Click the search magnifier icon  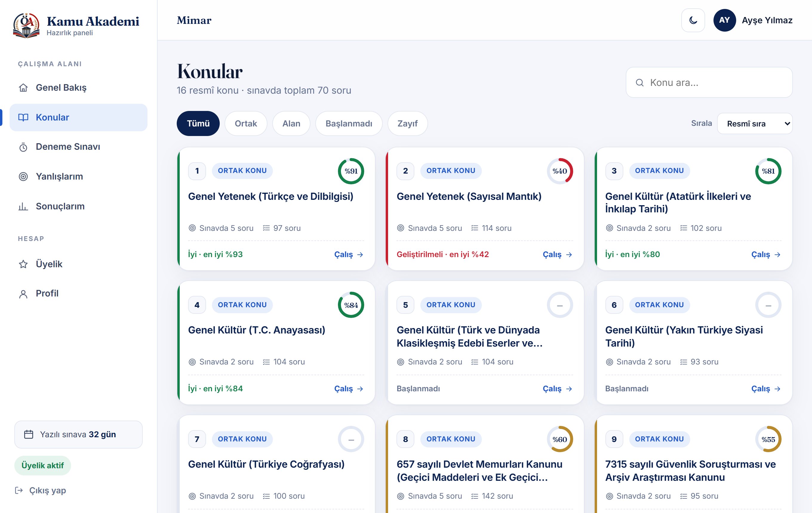click(639, 83)
